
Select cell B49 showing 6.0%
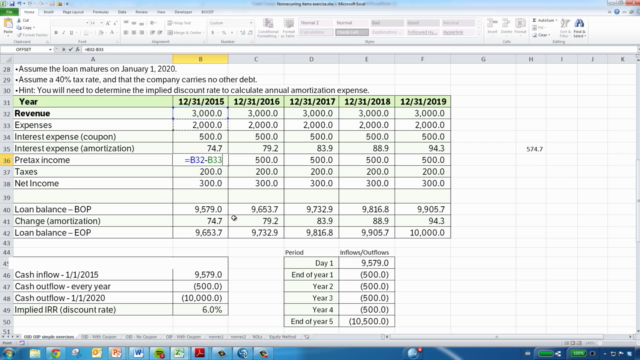pyautogui.click(x=200, y=310)
